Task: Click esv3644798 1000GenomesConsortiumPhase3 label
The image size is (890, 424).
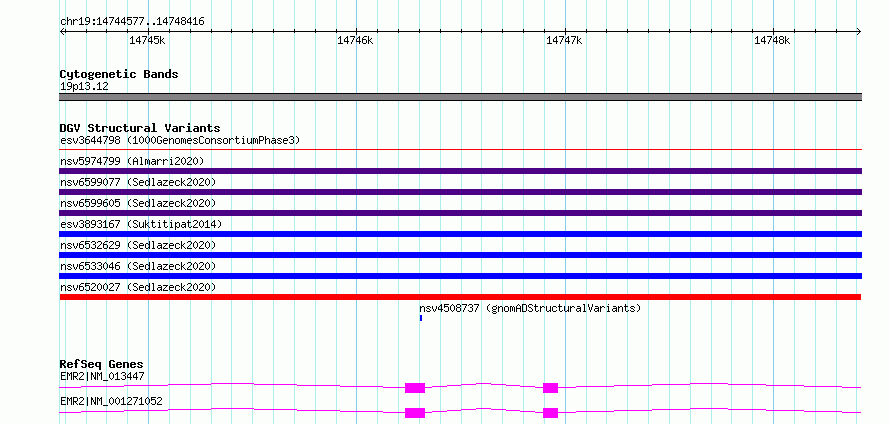Action: click(180, 140)
